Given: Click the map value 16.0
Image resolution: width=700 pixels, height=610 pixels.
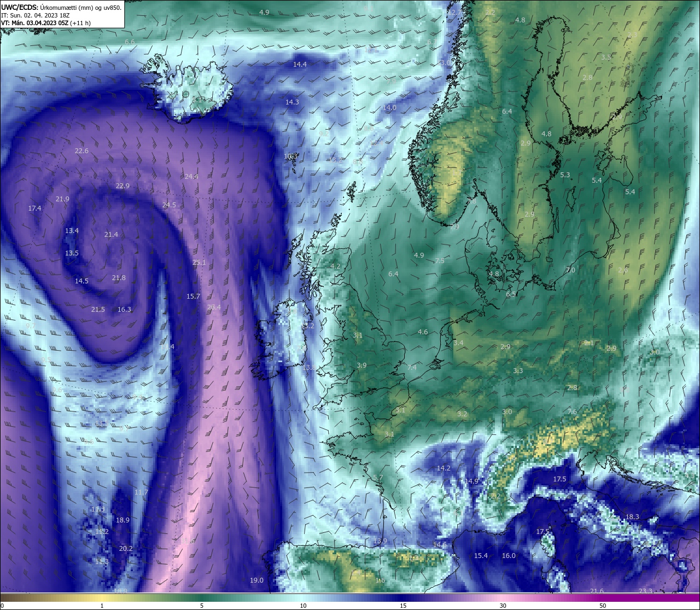Looking at the screenshot, I should pos(509,556).
